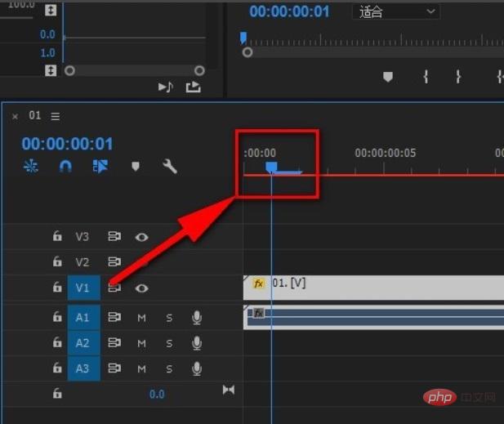Viewport: 504px width, 424px height.
Task: Click the left effect timeline zoom handle
Action: tap(69, 70)
